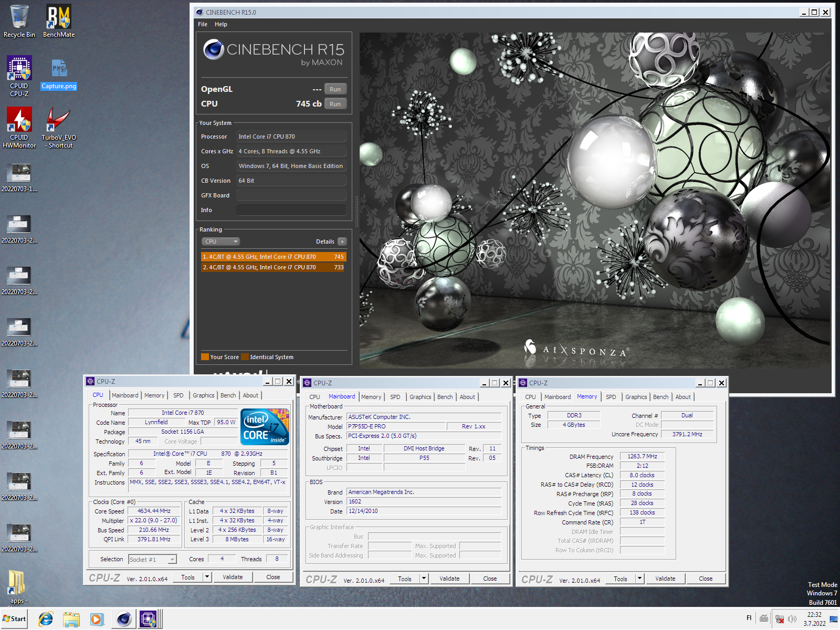Click Tools button in left CPU-Z window

click(x=188, y=577)
